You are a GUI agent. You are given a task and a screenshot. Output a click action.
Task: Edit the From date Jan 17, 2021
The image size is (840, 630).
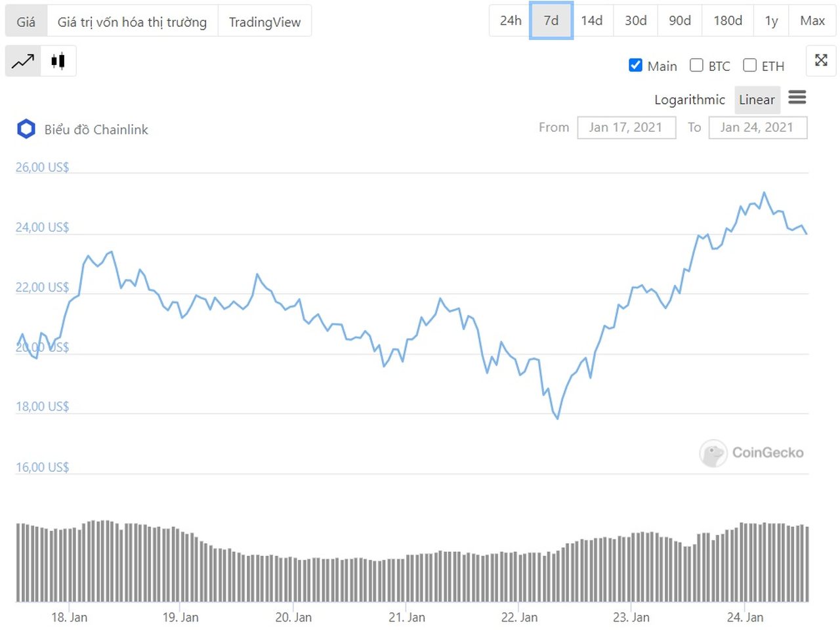[x=626, y=127]
